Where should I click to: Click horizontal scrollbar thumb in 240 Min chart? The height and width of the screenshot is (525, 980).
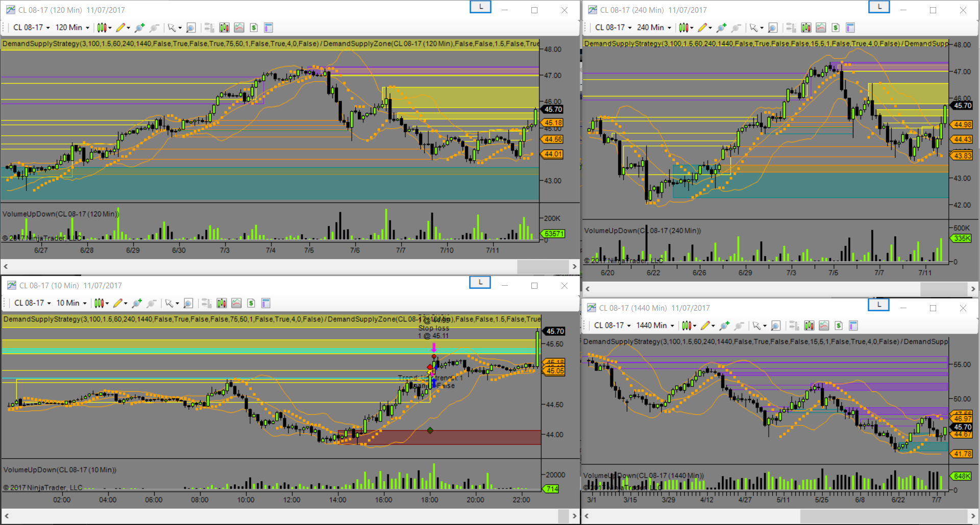click(944, 289)
